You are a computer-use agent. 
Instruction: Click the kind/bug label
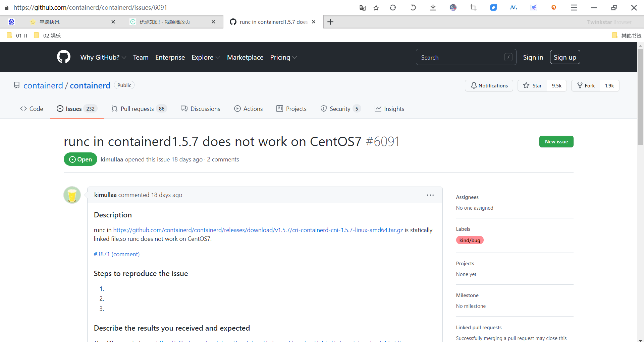pos(470,240)
